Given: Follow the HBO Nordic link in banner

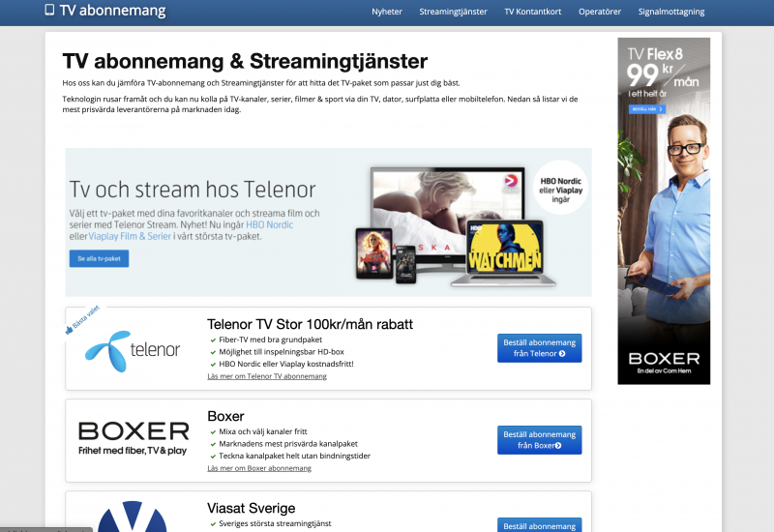Looking at the screenshot, I should (270, 224).
